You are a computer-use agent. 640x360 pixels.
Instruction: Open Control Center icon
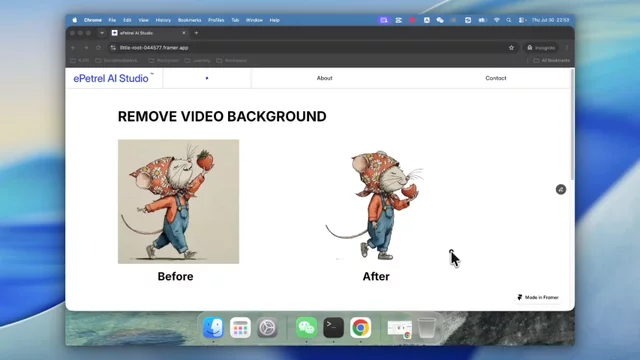[x=522, y=20]
